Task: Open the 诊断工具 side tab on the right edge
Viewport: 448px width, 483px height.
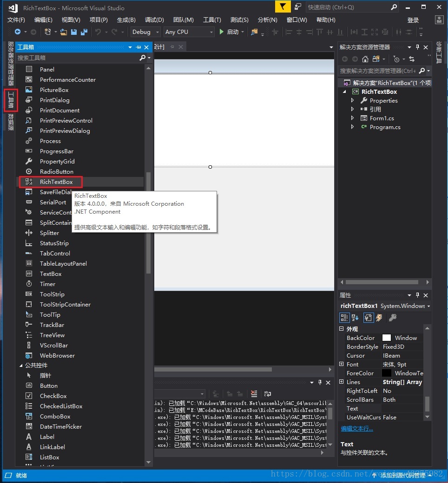Action: pos(439,52)
